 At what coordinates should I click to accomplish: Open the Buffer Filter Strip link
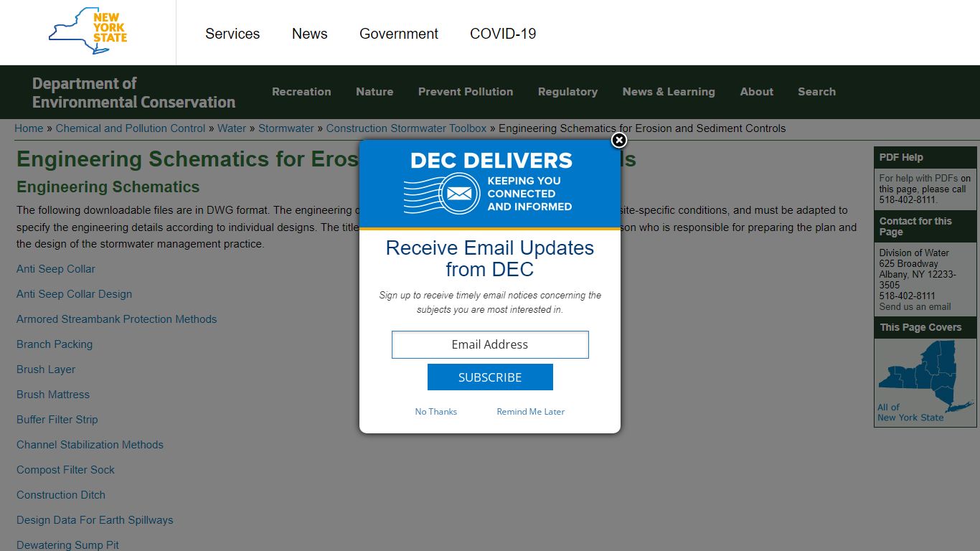[57, 420]
